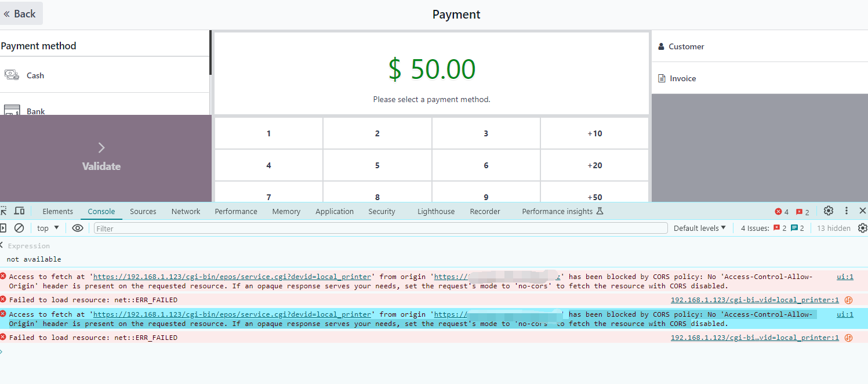The image size is (868, 384).
Task: Expand the Validate chevron arrow
Action: [x=101, y=147]
